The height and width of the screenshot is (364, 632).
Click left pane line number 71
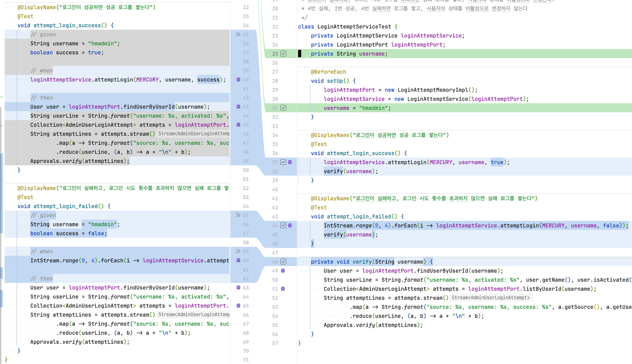[x=246, y=360]
